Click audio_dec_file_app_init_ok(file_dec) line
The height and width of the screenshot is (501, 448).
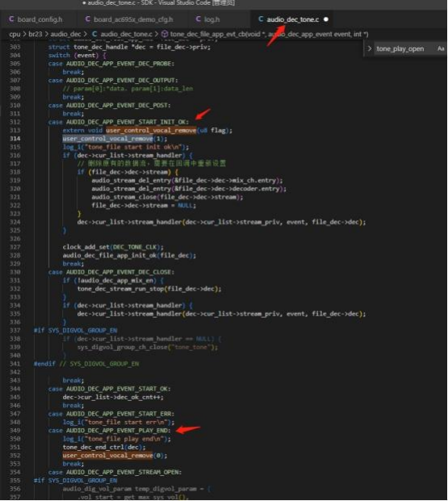[x=129, y=255]
